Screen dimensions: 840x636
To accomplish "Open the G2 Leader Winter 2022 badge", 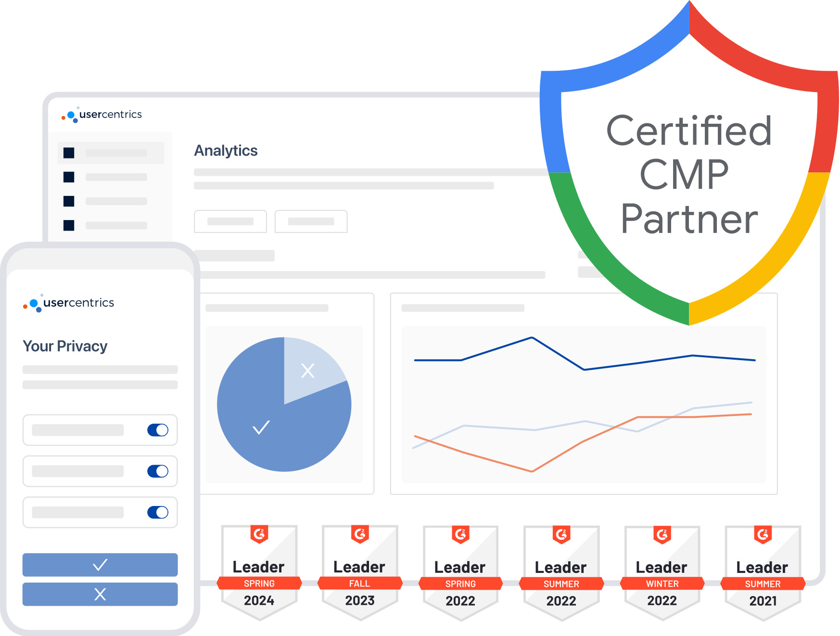I will [662, 572].
